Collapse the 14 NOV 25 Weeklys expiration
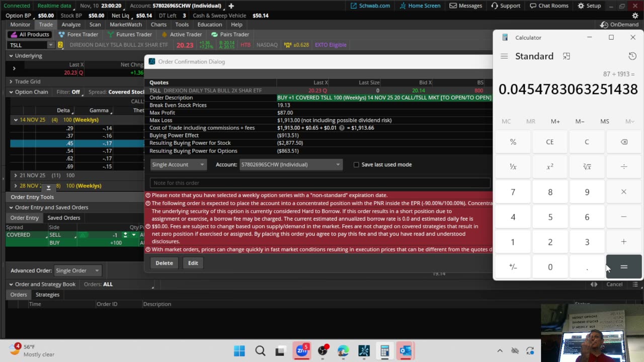644x362 pixels. (x=16, y=120)
